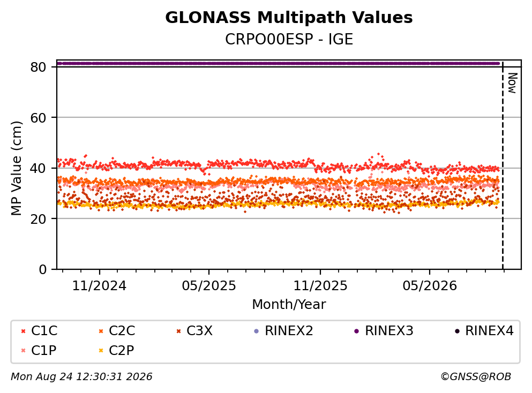Click the MP Value (cm) axis label

click(x=16, y=168)
